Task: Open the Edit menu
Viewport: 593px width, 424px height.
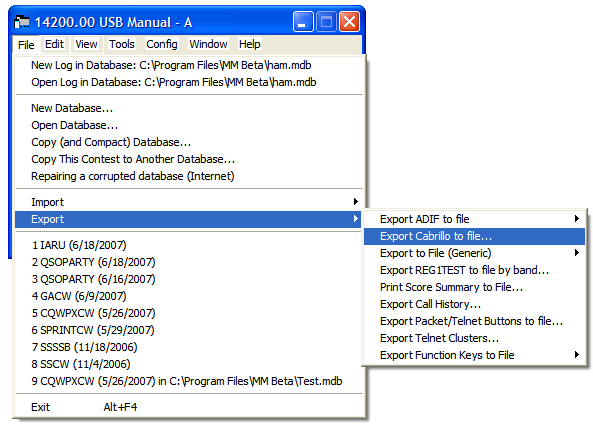Action: (x=54, y=44)
